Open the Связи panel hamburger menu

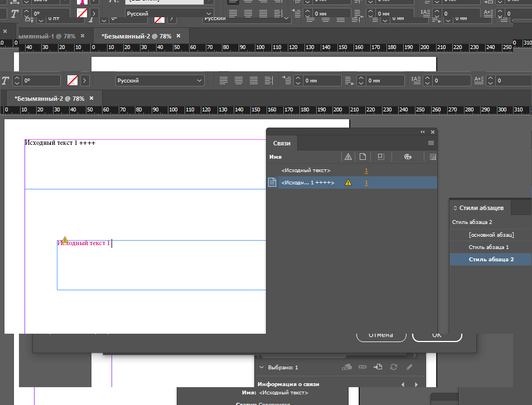click(x=431, y=143)
